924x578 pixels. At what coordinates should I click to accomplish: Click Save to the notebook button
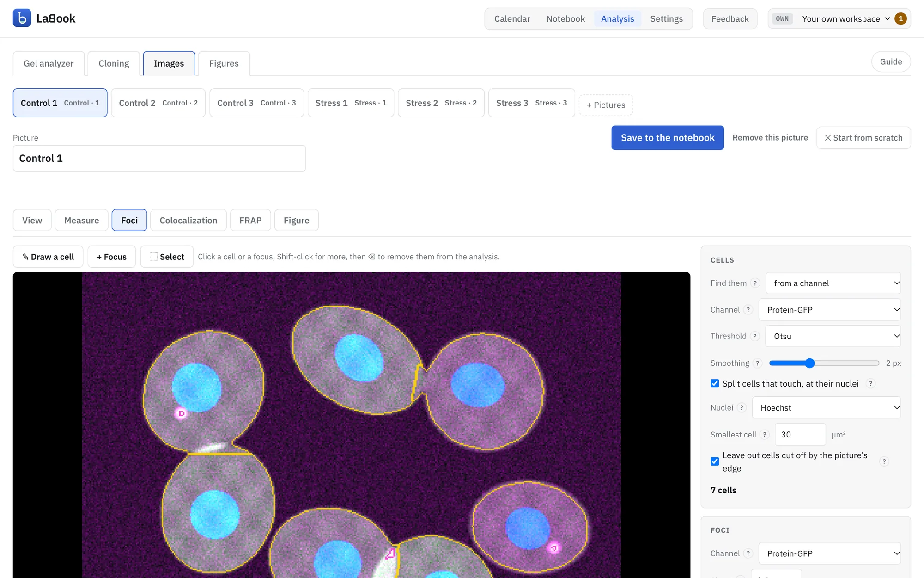pyautogui.click(x=667, y=138)
